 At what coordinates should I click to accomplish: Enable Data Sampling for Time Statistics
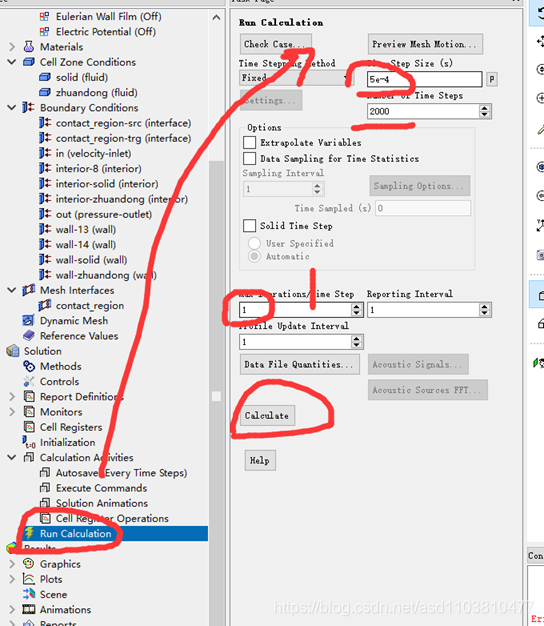249,158
